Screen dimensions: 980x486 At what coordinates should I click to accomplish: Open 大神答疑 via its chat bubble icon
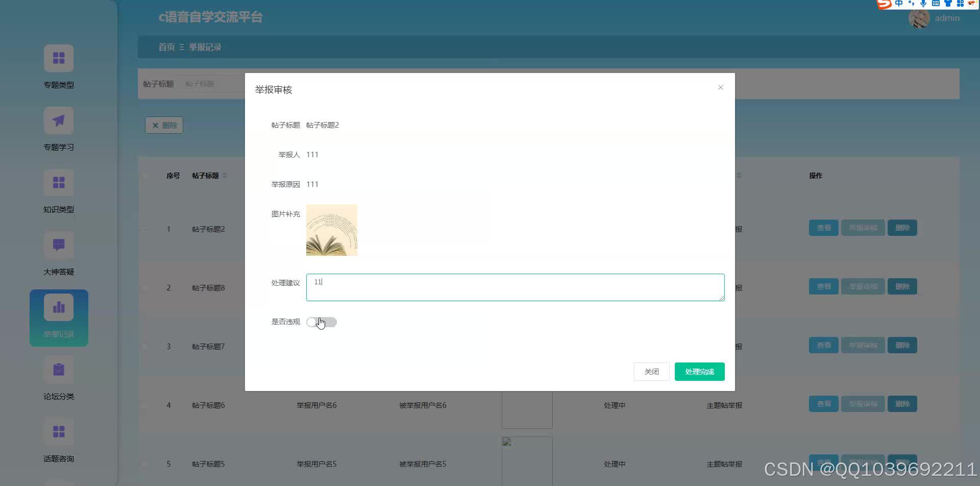click(x=59, y=245)
